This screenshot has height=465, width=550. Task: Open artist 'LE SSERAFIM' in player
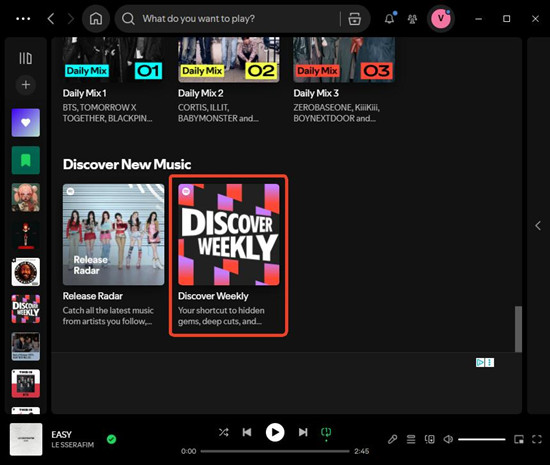(x=73, y=445)
